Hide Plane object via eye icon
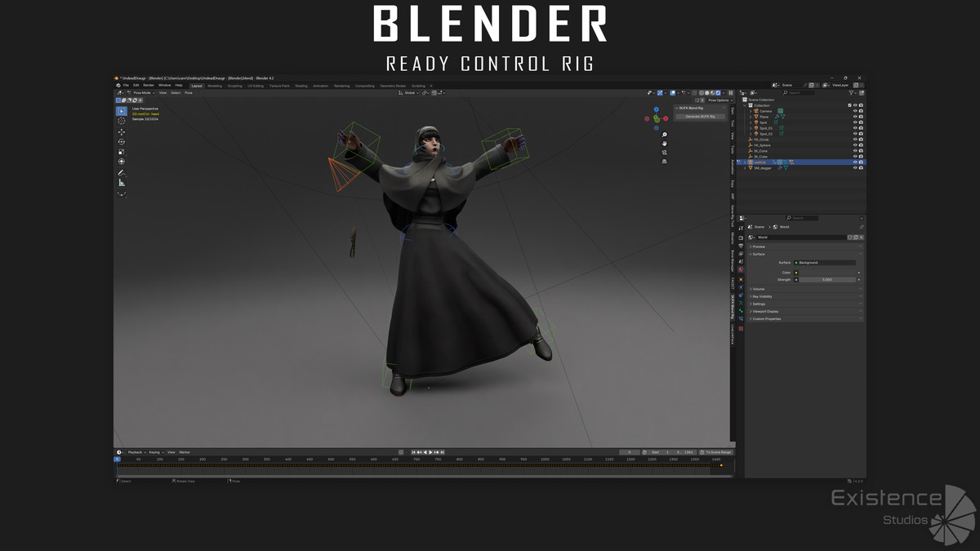The width and height of the screenshot is (980, 551). 855,117
